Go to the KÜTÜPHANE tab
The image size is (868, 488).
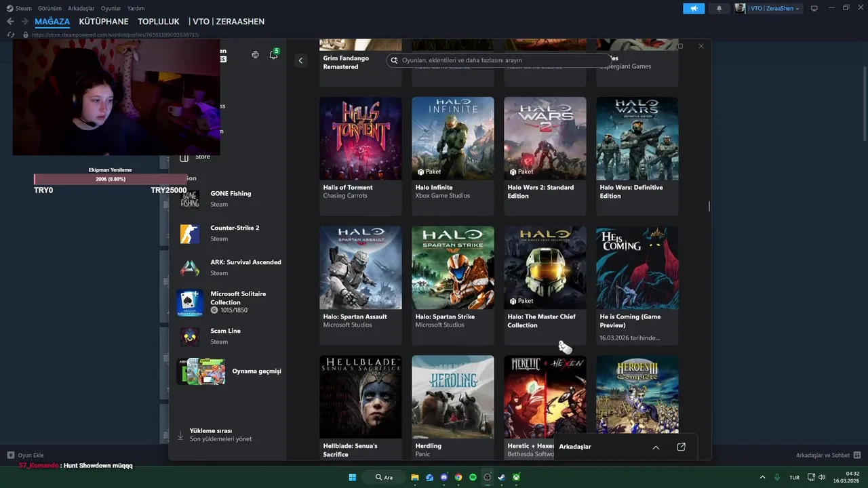tap(104, 22)
